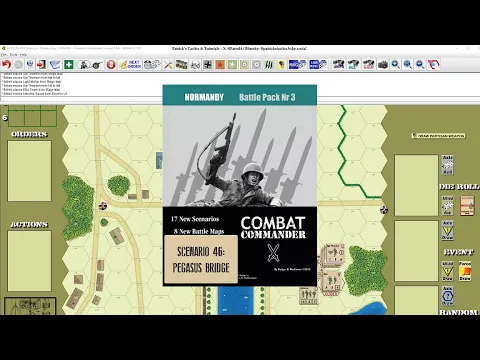Click the soldier figure toolbar icon
This screenshot has width=480, height=360.
(x=83, y=64)
